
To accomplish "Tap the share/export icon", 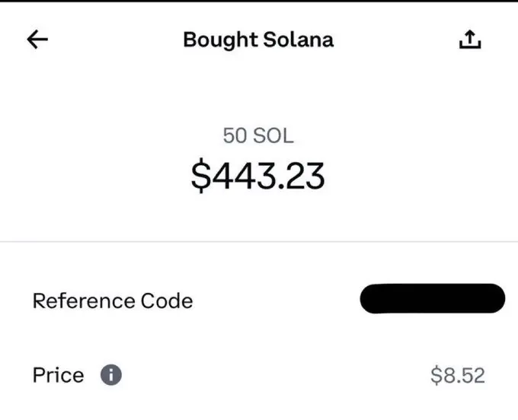I will click(x=470, y=40).
